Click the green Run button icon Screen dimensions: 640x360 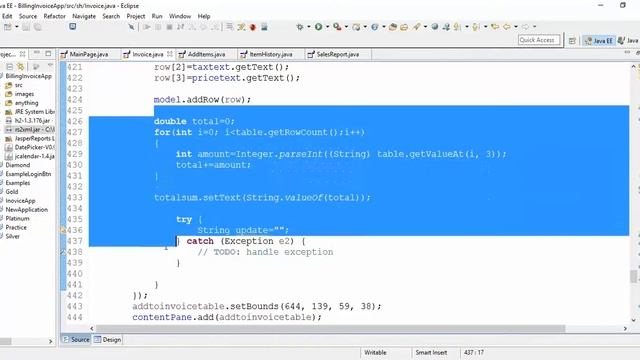(318, 27)
